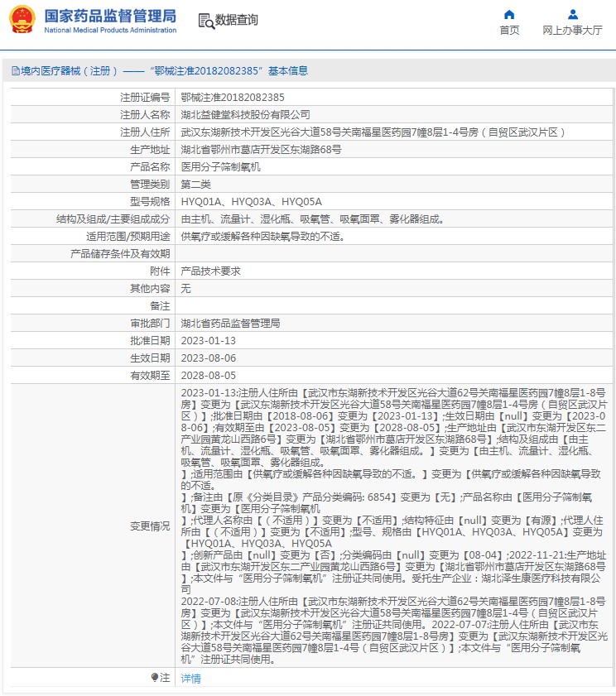Select the 首页 navigation label
Image resolution: width=616 pixels, height=696 pixels.
pyautogui.click(x=509, y=30)
